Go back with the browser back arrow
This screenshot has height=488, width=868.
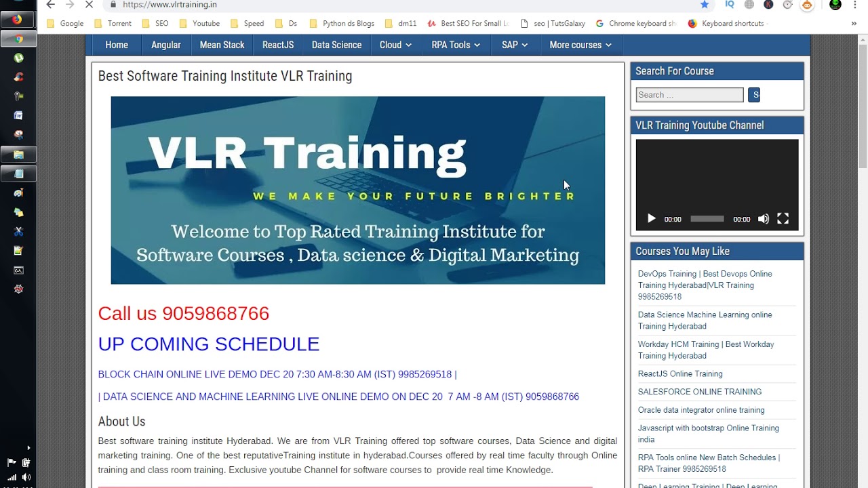(x=51, y=5)
